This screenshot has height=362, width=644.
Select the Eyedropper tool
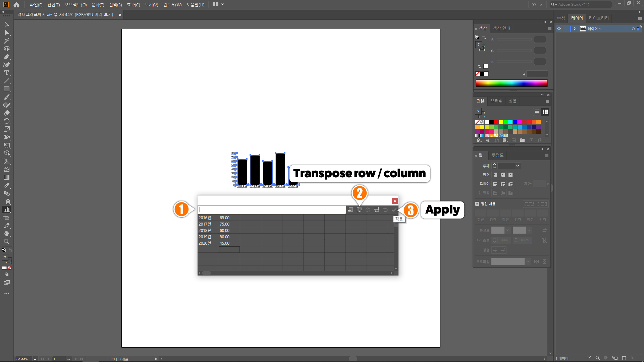point(7,185)
